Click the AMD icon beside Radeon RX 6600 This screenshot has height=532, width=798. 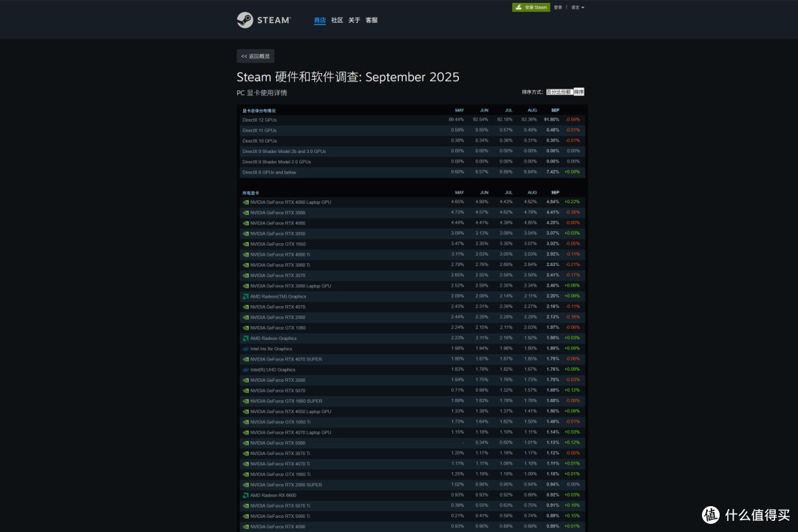pyautogui.click(x=246, y=495)
